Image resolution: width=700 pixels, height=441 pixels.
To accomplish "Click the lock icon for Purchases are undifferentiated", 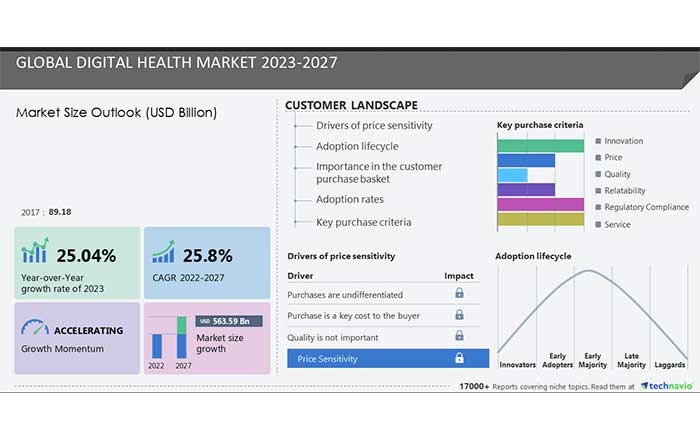I will click(x=459, y=294).
